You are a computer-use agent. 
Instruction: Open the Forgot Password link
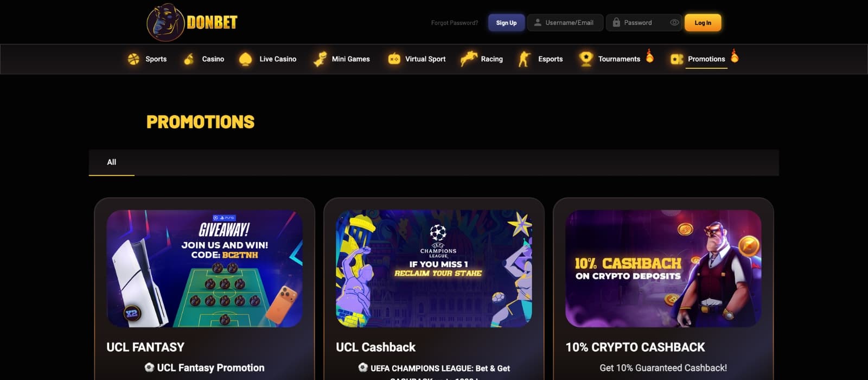point(454,23)
